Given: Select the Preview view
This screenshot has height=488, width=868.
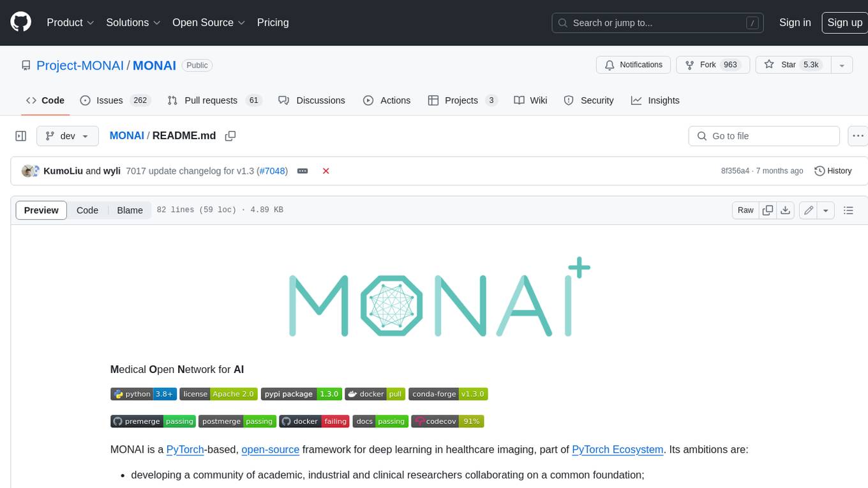Looking at the screenshot, I should [41, 210].
